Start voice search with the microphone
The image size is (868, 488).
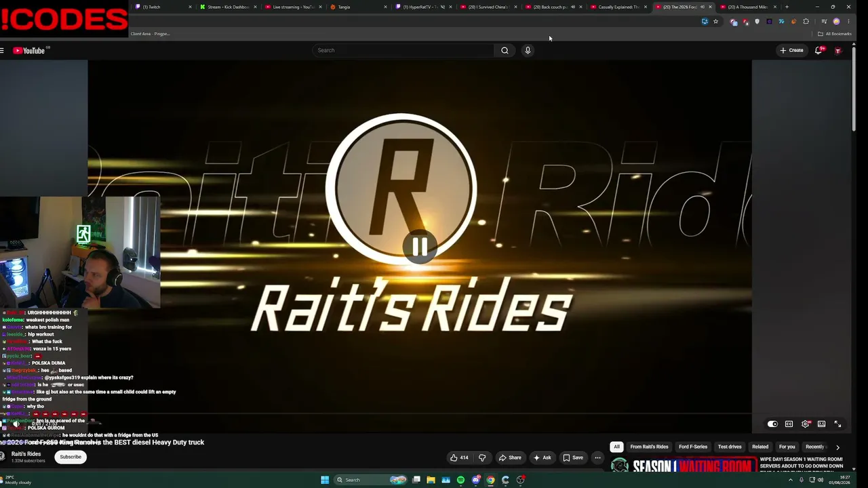click(x=528, y=50)
